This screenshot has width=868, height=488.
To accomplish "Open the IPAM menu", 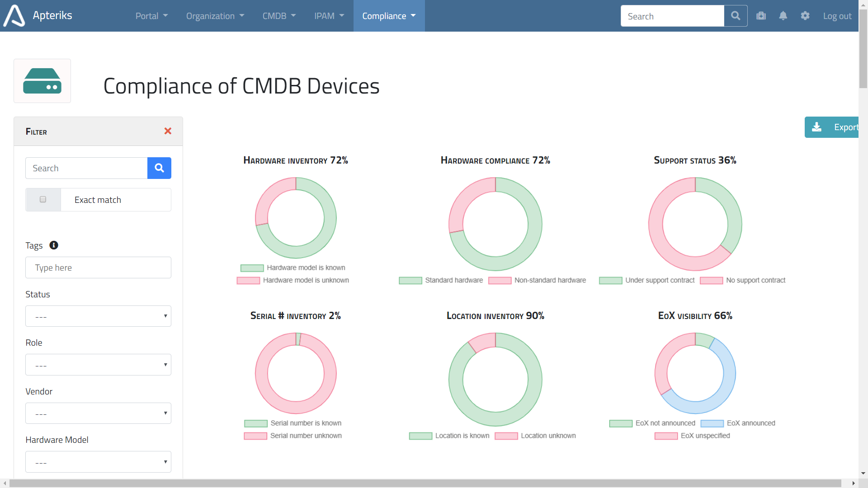I will click(329, 16).
